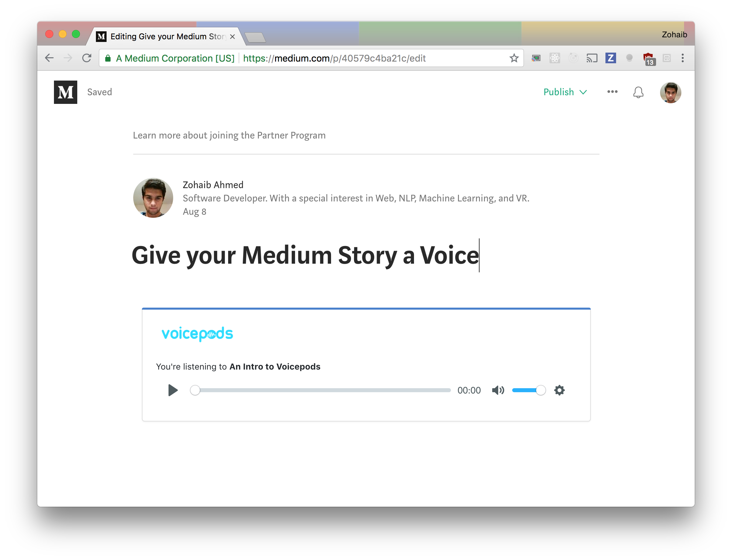Click the address bar URL
This screenshot has height=560, width=732.
pos(334,58)
